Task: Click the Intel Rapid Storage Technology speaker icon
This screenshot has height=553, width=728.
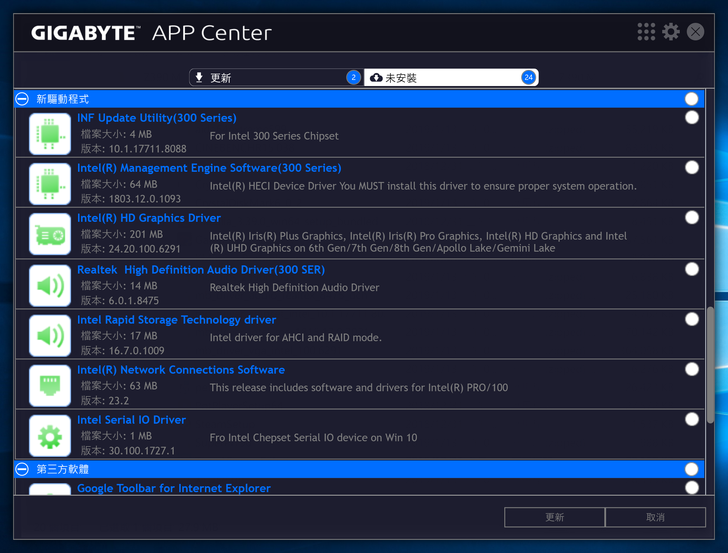Action: point(50,335)
